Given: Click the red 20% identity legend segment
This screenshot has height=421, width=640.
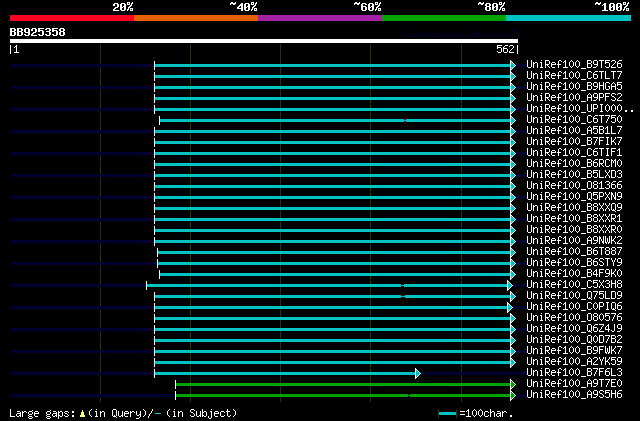Looking at the screenshot, I should [72, 18].
